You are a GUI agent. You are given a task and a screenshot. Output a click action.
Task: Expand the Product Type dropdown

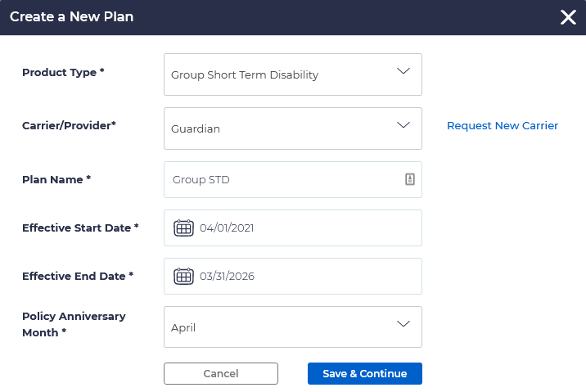pyautogui.click(x=403, y=72)
